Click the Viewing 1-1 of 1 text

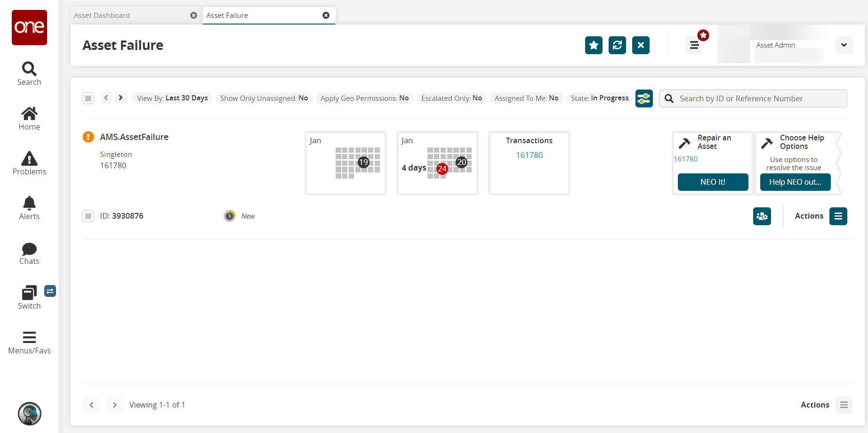point(157,405)
